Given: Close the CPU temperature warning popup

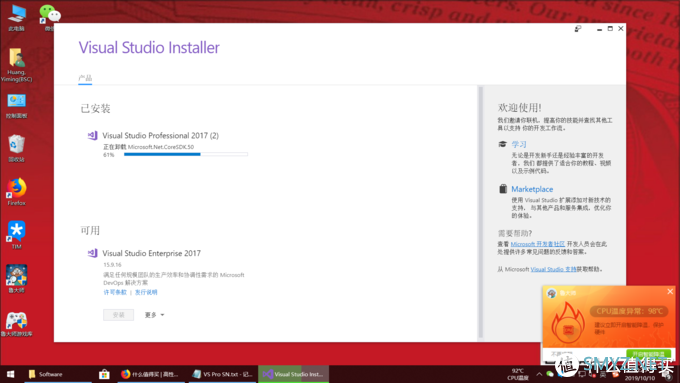Looking at the screenshot, I should pyautogui.click(x=670, y=291).
